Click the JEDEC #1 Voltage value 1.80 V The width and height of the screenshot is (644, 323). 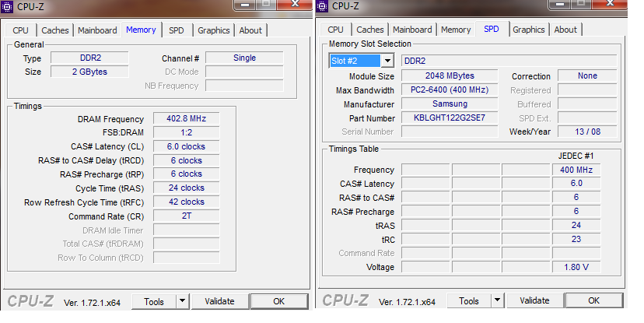point(576,267)
